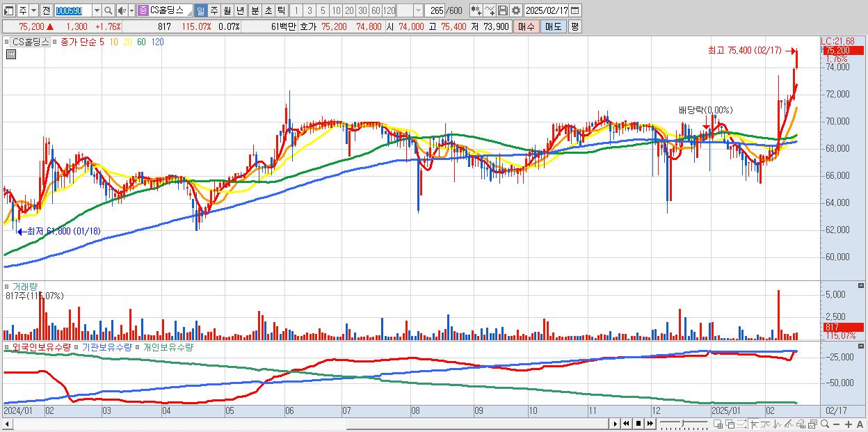Select the 30 interval button

pos(362,11)
